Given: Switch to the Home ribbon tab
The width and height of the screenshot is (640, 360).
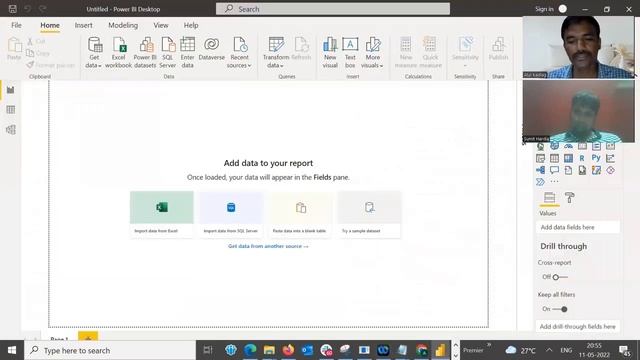Looking at the screenshot, I should pos(50,25).
